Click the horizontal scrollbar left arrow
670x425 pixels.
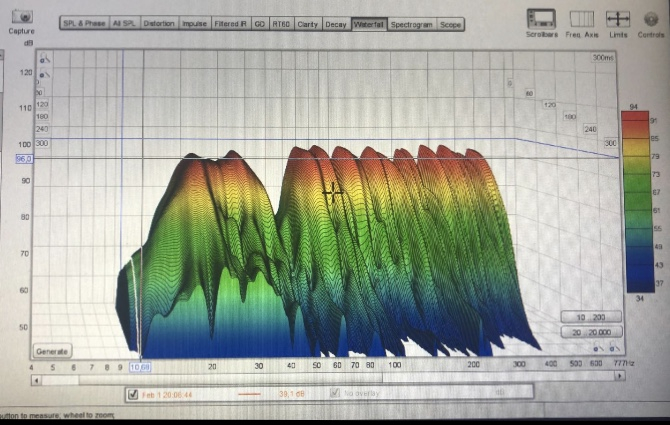point(37,380)
